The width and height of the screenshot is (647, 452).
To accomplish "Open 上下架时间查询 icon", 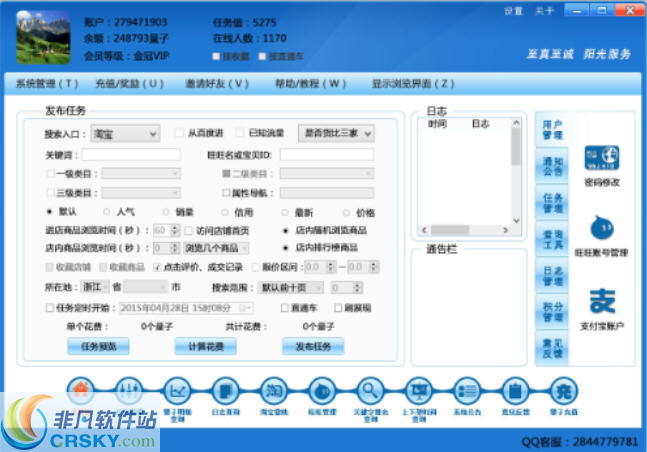I will click(419, 390).
